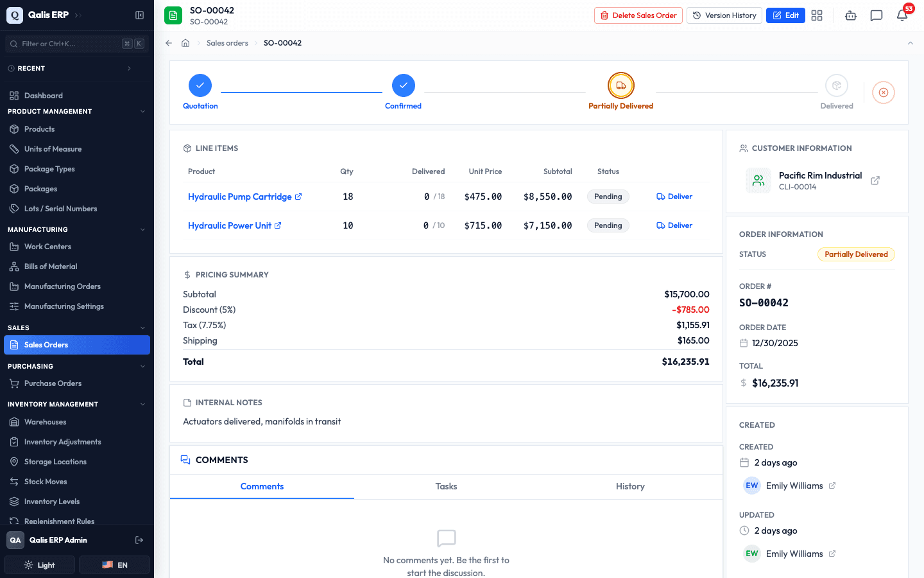Collapse the sidebar panel icon
Viewport: 924px width, 578px height.
pos(139,15)
